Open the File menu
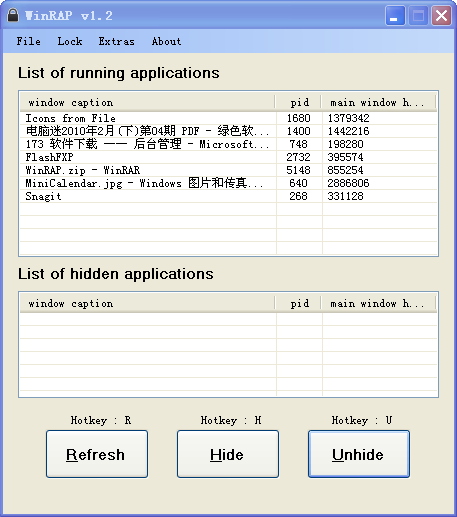 29,41
